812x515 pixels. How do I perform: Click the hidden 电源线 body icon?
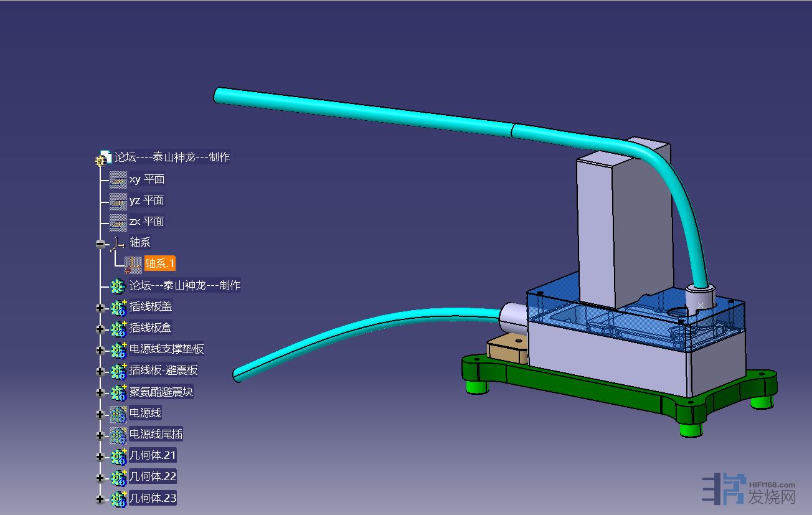pyautogui.click(x=118, y=413)
